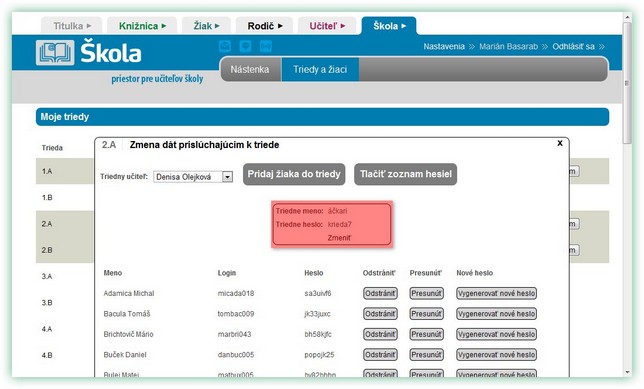Click the Tlačiť zoznam hesiel button
Image resolution: width=644 pixels, height=389 pixels.
pos(405,174)
